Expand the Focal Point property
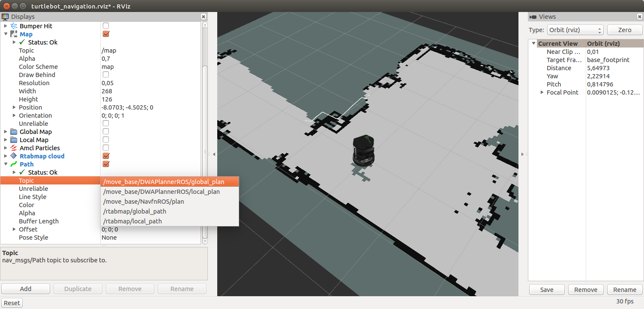Screen dimensions: 644x309 (542, 92)
